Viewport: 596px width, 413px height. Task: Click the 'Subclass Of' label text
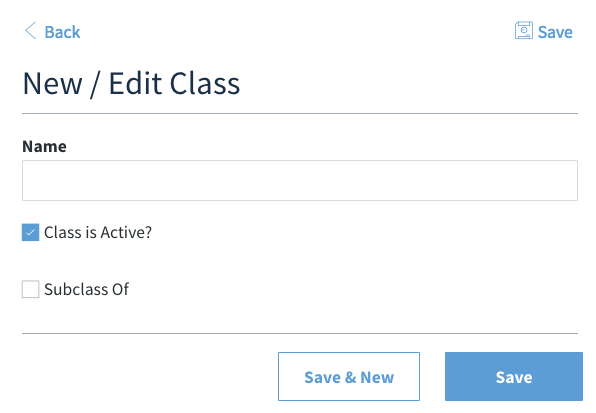86,289
